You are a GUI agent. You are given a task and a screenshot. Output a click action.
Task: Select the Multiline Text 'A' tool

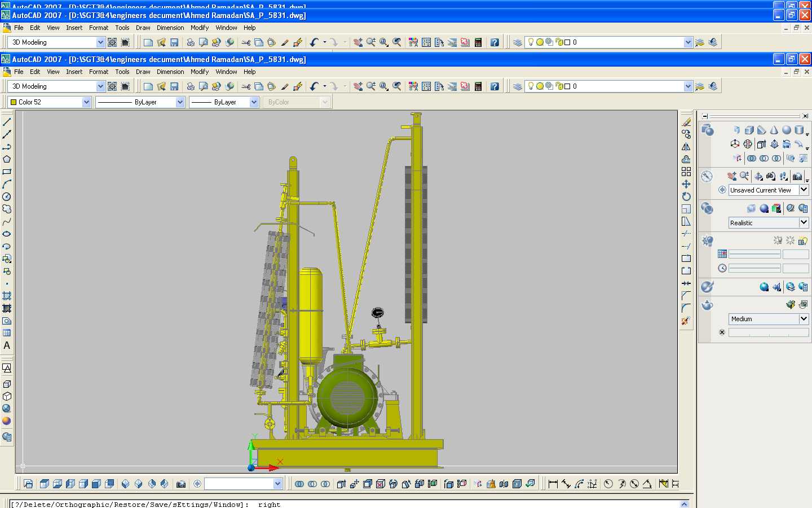point(7,345)
